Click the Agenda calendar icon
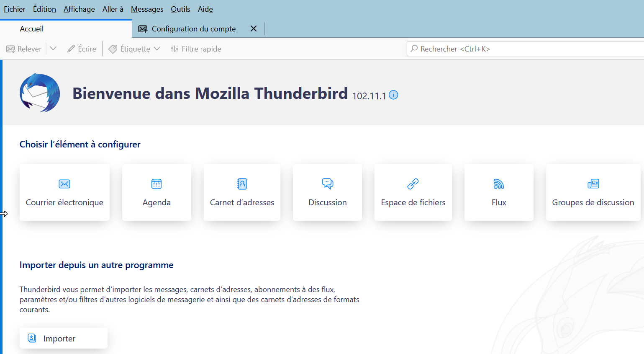 pyautogui.click(x=157, y=184)
